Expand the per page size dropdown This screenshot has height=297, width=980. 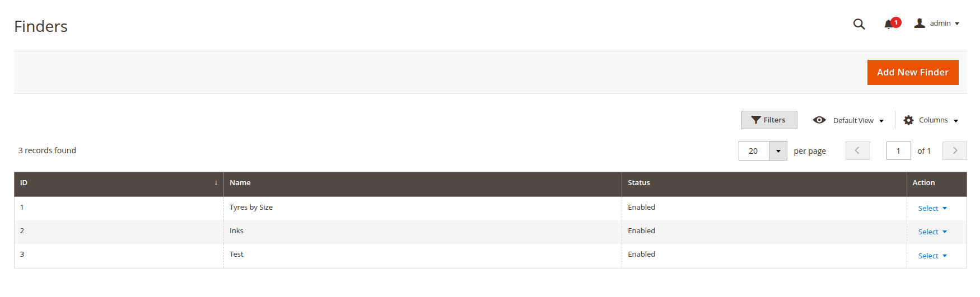click(778, 151)
